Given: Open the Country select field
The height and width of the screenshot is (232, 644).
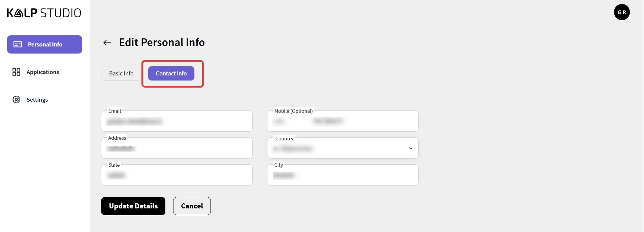Looking at the screenshot, I should tap(337, 148).
